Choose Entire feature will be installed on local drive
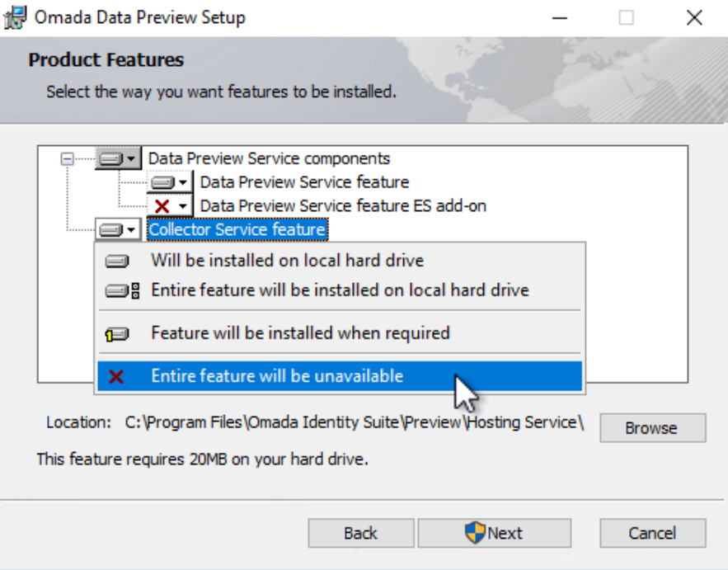 click(340, 290)
